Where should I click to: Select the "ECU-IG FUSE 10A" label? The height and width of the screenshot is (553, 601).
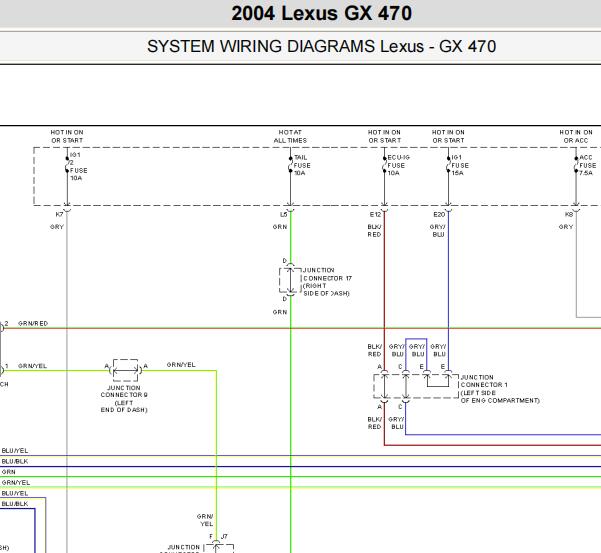[398, 165]
